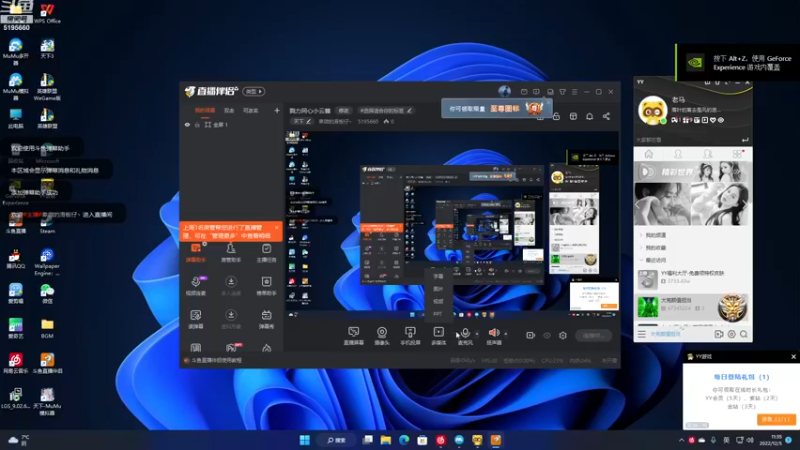Open Wallpaper Engine desktop icon
The image size is (800, 450).
point(47,263)
